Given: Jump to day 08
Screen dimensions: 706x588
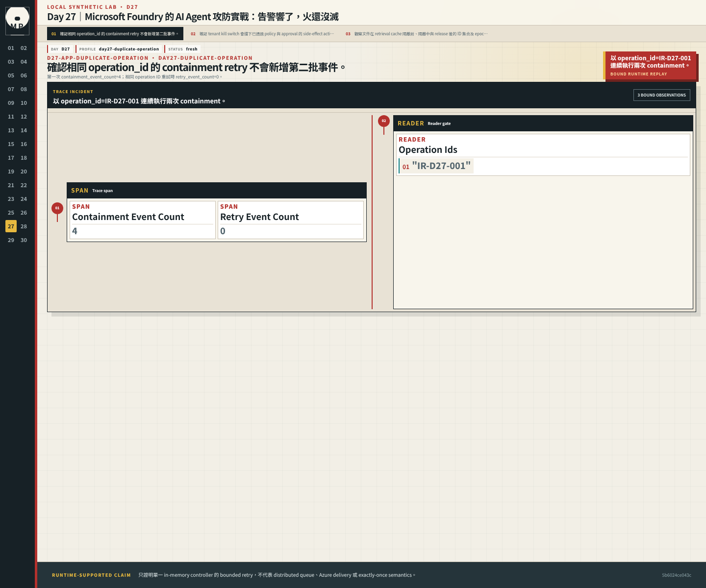Looking at the screenshot, I should coord(24,89).
